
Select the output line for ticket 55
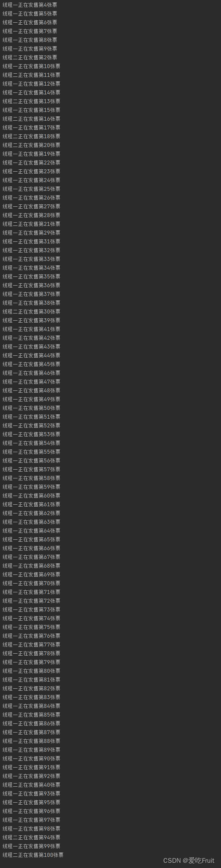click(x=31, y=452)
